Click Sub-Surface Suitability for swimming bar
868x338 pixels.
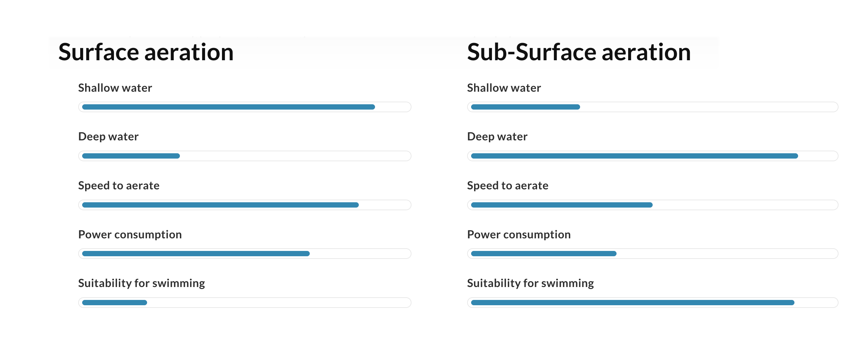[x=653, y=303]
